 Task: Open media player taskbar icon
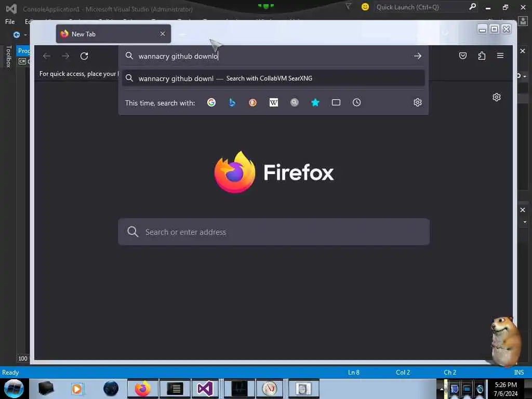click(77, 389)
